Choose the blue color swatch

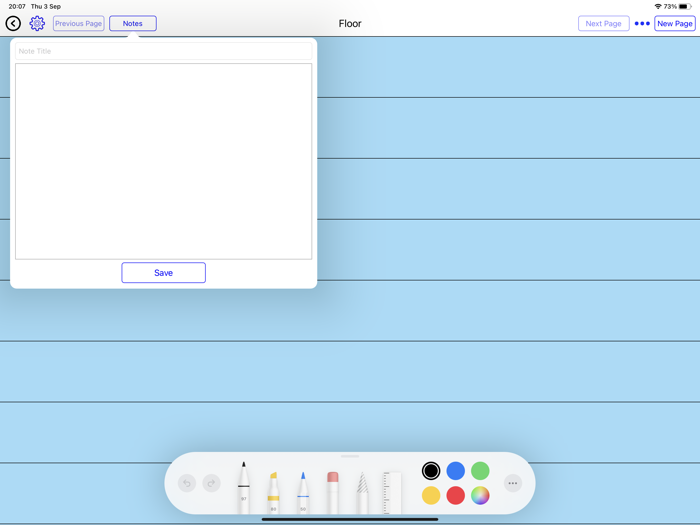455,471
